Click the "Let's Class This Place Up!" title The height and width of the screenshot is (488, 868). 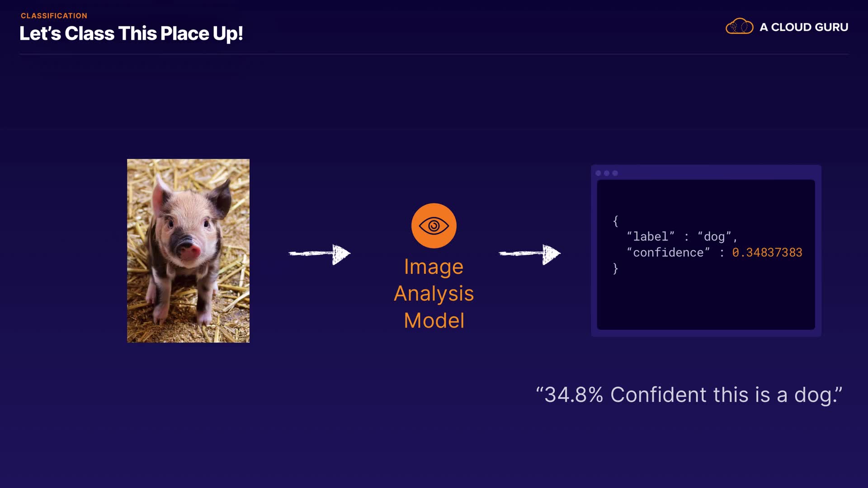131,33
